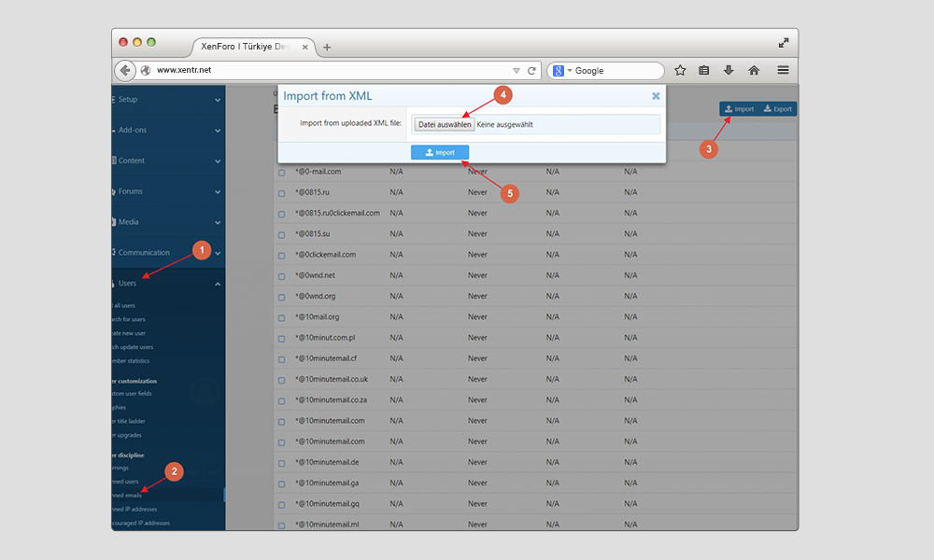Viewport: 934px width, 560px height.
Task: Click the *@10minutemail.co.uk email entry
Action: [x=332, y=379]
